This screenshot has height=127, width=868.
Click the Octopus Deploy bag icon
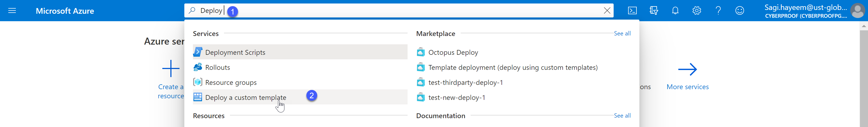tap(420, 52)
